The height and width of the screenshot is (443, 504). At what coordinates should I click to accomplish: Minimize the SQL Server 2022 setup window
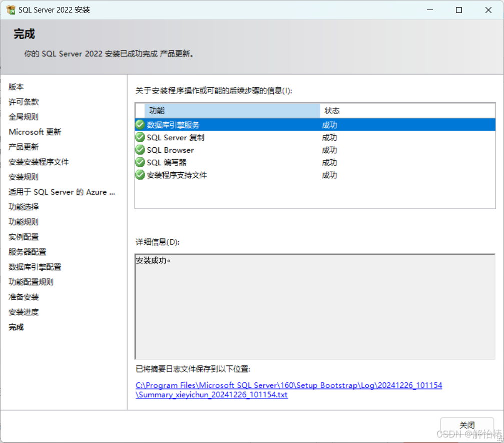click(430, 10)
